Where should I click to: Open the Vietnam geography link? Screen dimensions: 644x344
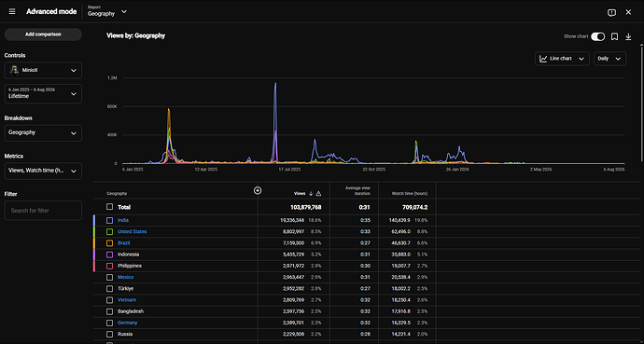[127, 300]
